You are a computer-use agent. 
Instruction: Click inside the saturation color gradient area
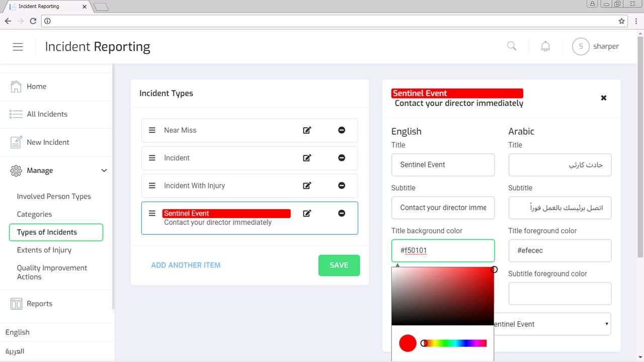(x=443, y=296)
